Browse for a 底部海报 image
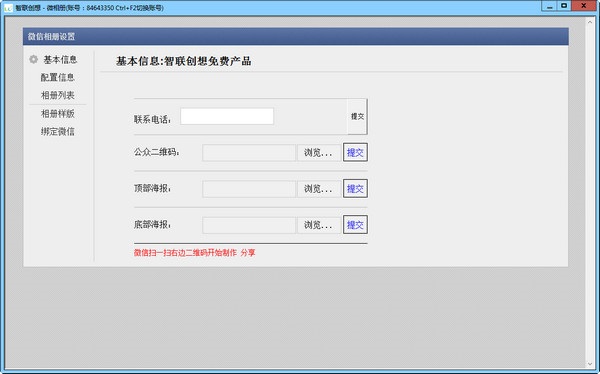This screenshot has width=600, height=374. pyautogui.click(x=319, y=225)
